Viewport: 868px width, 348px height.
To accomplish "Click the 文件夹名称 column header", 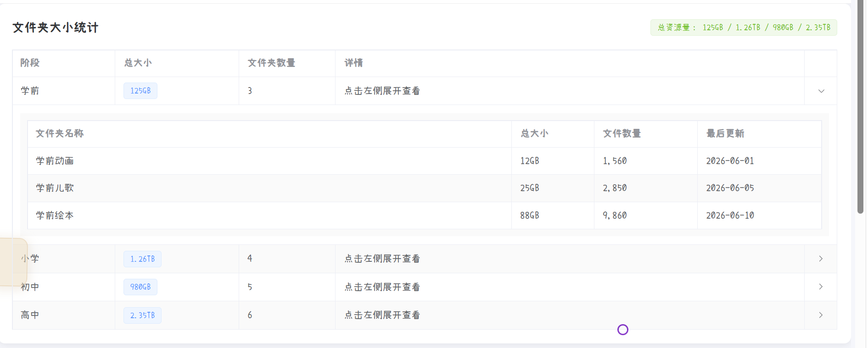I will point(60,133).
